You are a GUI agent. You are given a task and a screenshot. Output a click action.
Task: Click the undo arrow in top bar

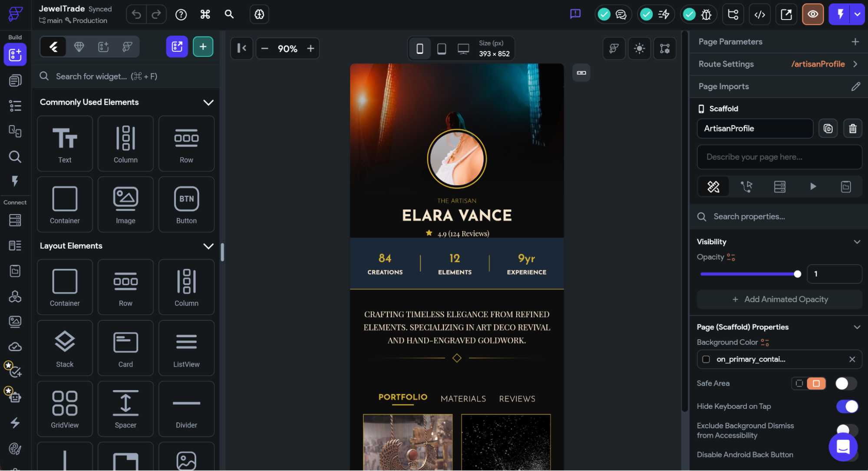coord(136,14)
